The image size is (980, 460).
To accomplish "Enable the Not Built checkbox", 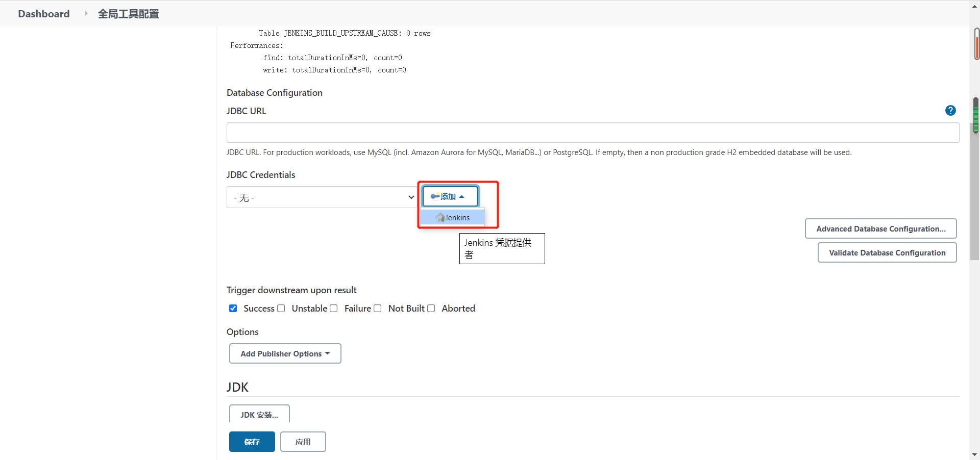I will point(378,309).
